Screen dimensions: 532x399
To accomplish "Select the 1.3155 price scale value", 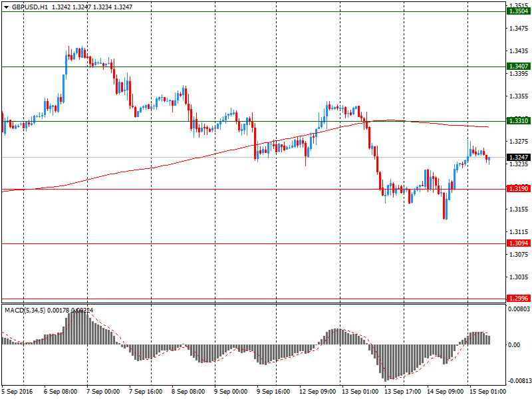I will pyautogui.click(x=519, y=209).
